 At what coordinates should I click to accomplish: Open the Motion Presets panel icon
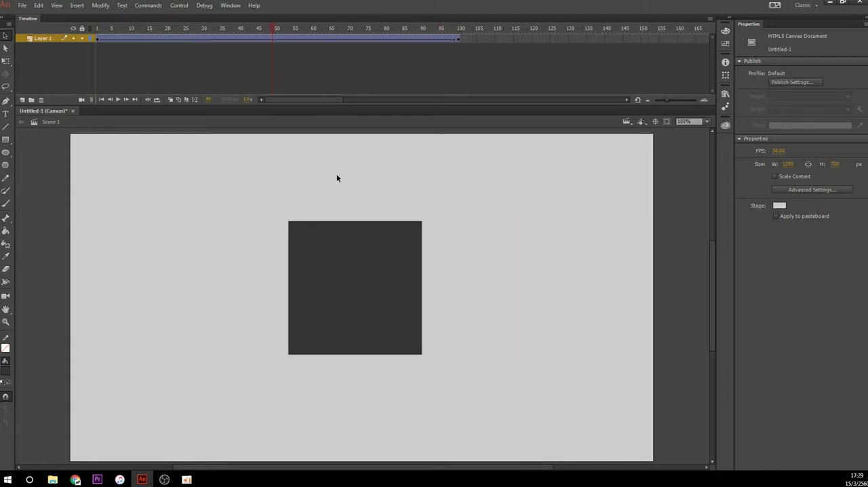[x=726, y=106]
